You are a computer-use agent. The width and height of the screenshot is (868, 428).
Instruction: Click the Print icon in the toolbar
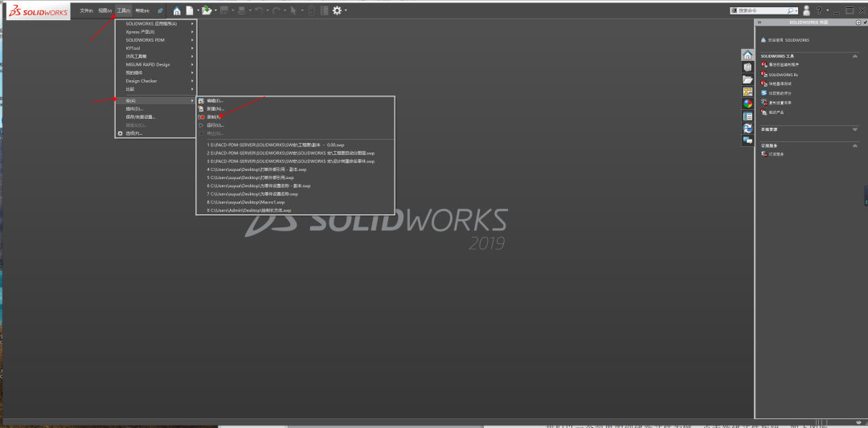[x=242, y=10]
